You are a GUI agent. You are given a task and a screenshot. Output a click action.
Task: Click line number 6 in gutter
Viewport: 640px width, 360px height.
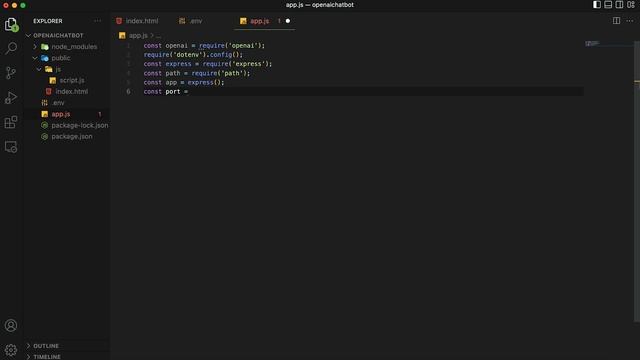click(128, 91)
